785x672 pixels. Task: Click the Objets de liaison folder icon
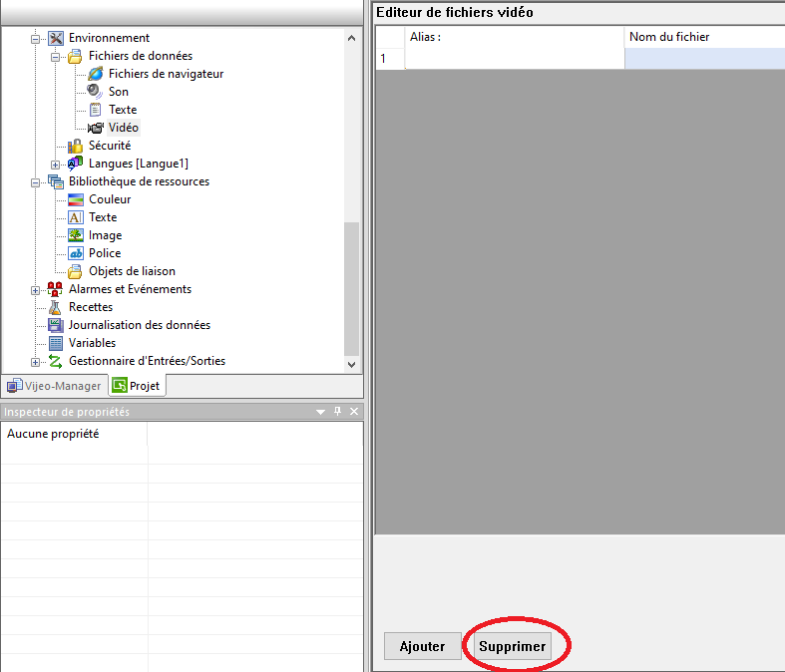[x=75, y=271]
